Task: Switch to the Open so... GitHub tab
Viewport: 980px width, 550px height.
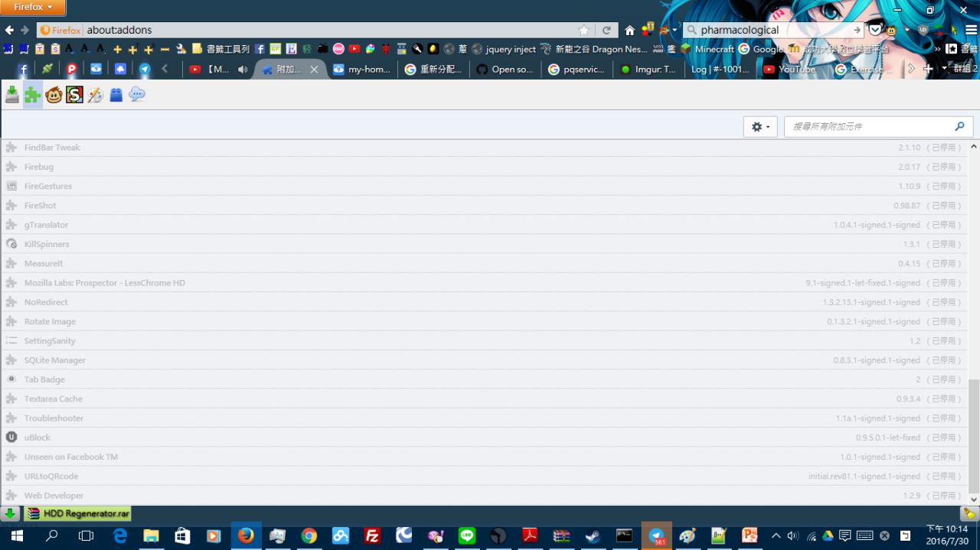Action: point(505,69)
